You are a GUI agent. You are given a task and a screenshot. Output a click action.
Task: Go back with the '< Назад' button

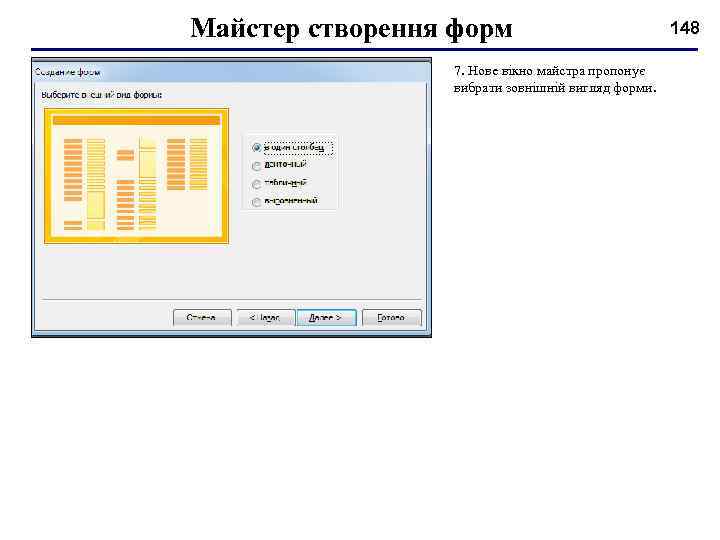point(265,317)
